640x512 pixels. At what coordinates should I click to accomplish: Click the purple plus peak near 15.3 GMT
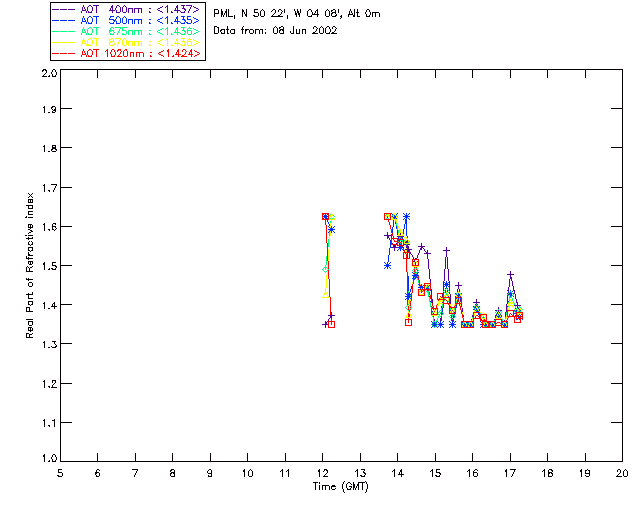point(446,250)
